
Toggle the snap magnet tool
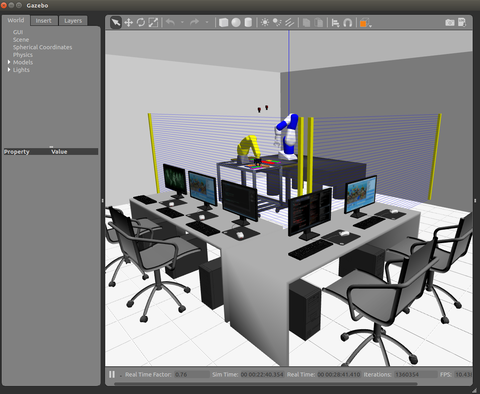348,22
